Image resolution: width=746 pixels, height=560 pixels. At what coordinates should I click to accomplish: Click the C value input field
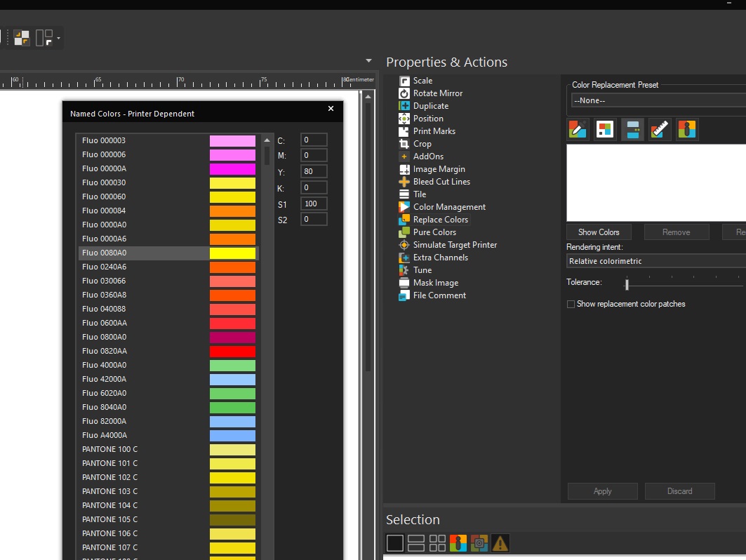click(314, 140)
